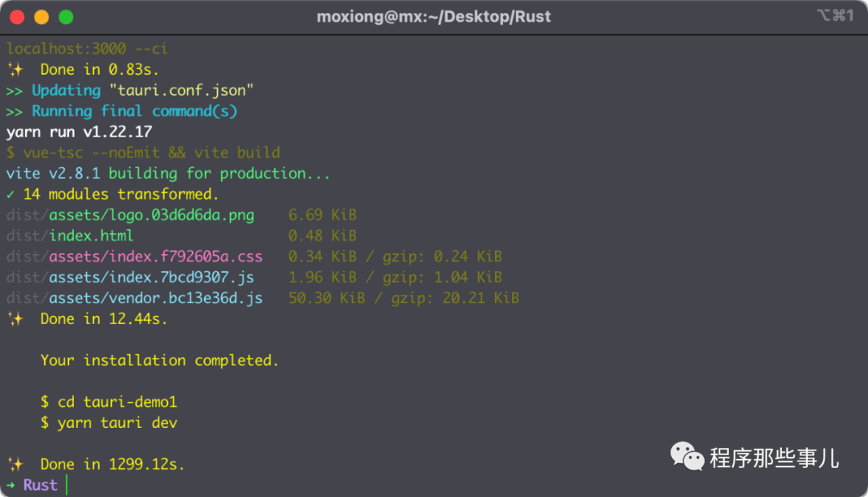868x497 pixels.
Task: Click the window title moxiong@mx:~/Desktop/Rust
Action: point(433,17)
